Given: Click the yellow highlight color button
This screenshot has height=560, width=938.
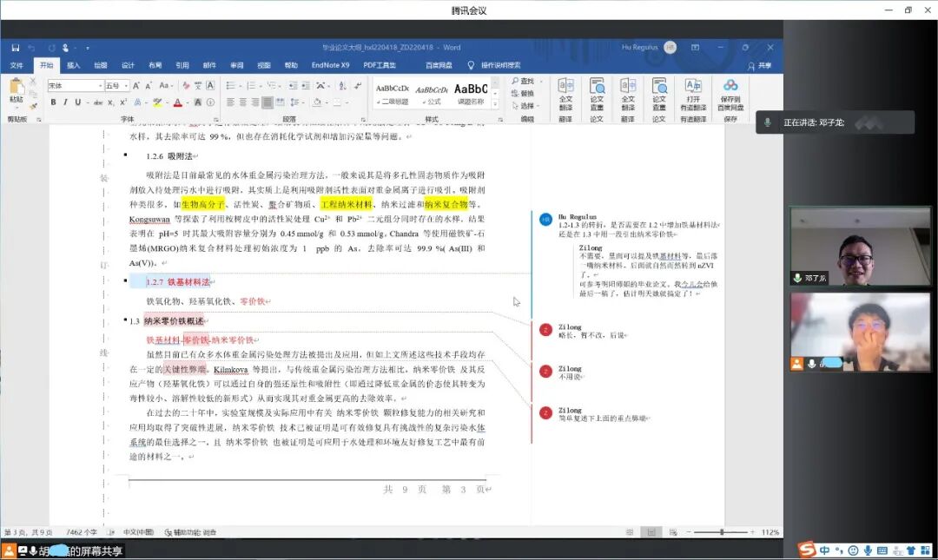Looking at the screenshot, I should tap(156, 102).
